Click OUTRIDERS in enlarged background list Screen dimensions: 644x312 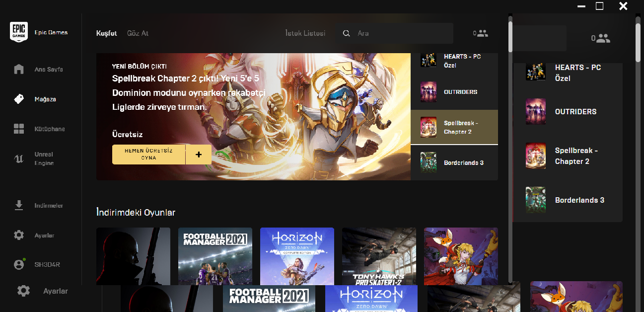568,111
